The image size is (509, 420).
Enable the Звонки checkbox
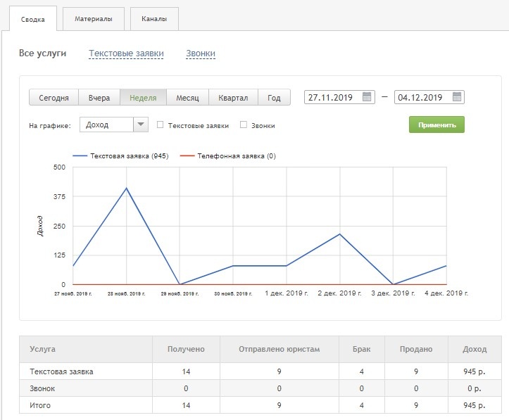click(244, 125)
